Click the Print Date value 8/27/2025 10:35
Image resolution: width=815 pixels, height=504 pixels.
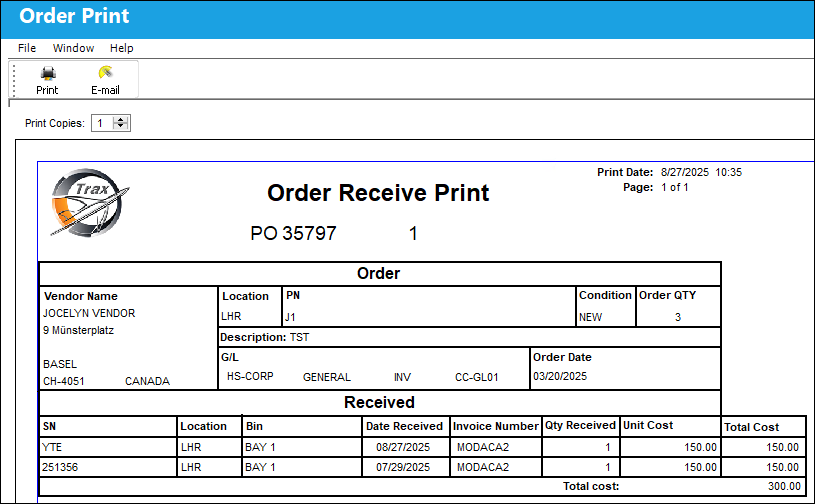pos(701,173)
